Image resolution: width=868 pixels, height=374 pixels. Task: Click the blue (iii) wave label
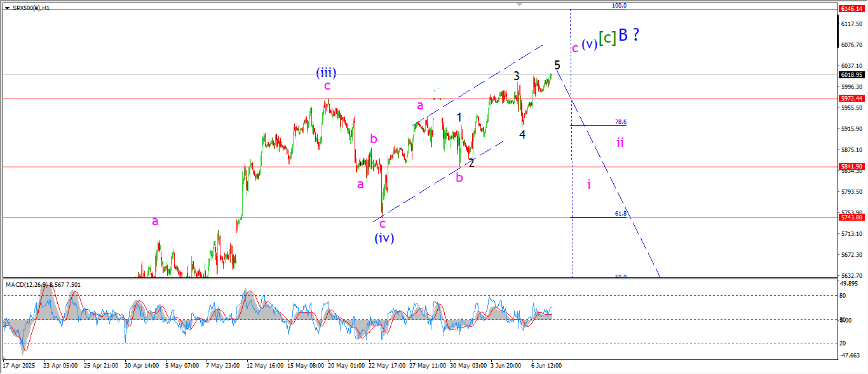[x=326, y=73]
